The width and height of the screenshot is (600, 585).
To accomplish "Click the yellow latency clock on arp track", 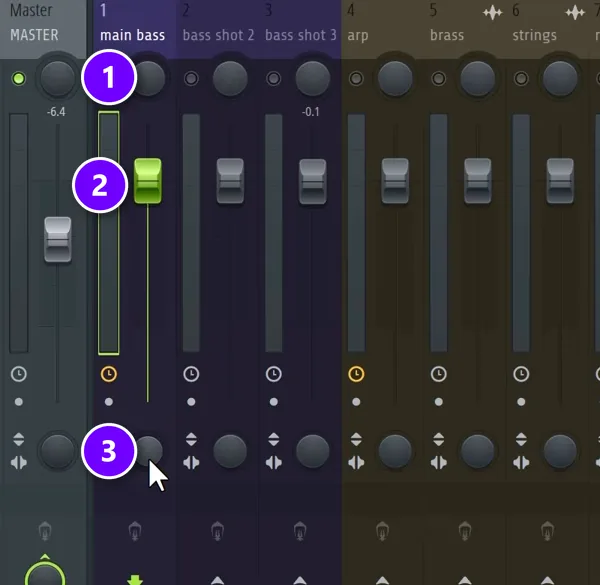I will [356, 374].
